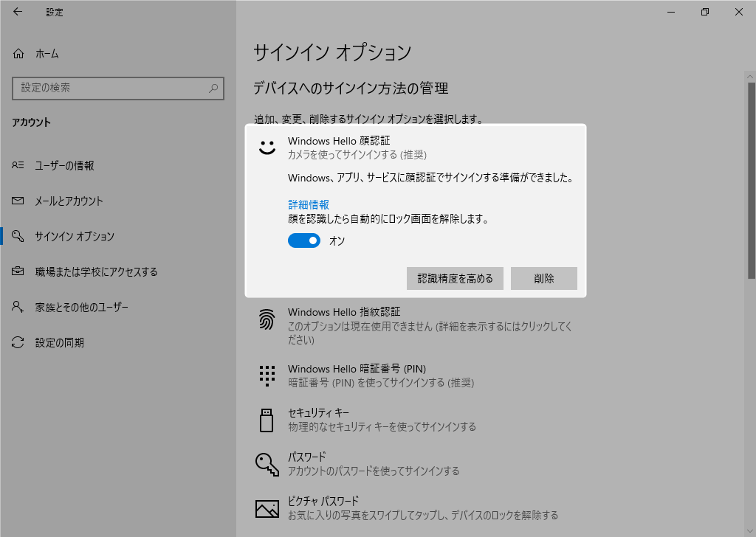
Task: Click the home icon beside ホーム
Action: coord(18,54)
